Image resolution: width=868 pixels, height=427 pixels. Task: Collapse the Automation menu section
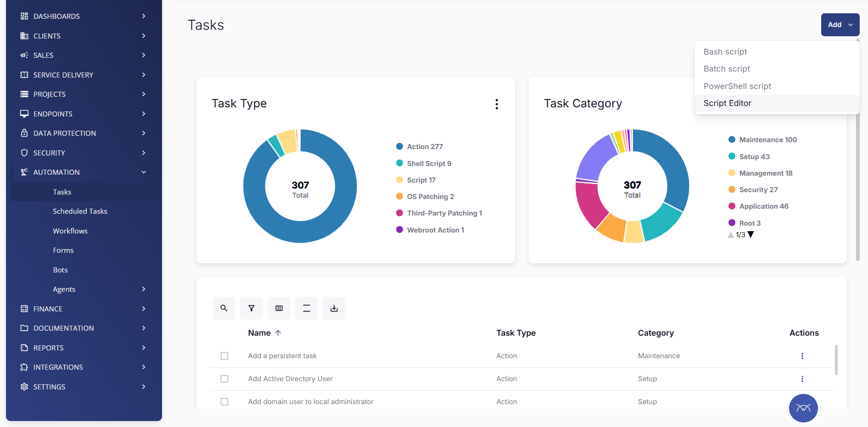(x=144, y=172)
